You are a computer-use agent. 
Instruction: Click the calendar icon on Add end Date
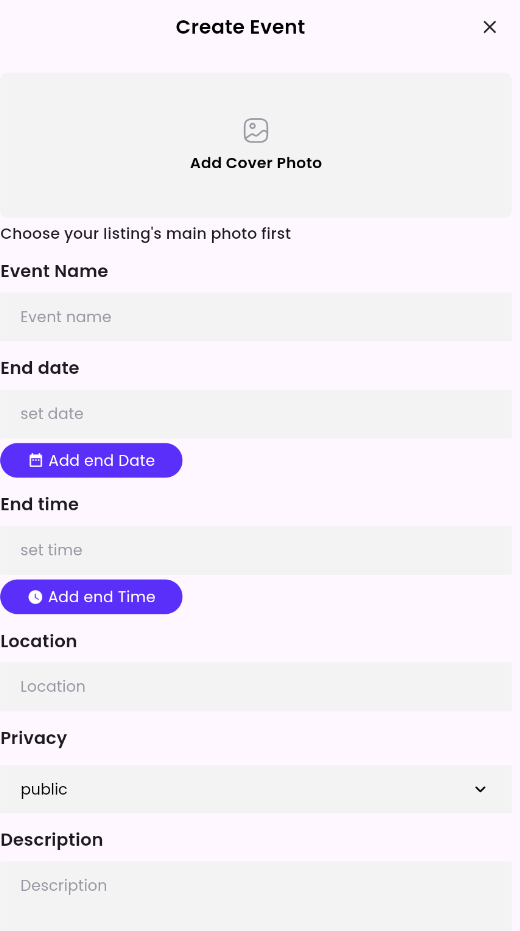36,460
